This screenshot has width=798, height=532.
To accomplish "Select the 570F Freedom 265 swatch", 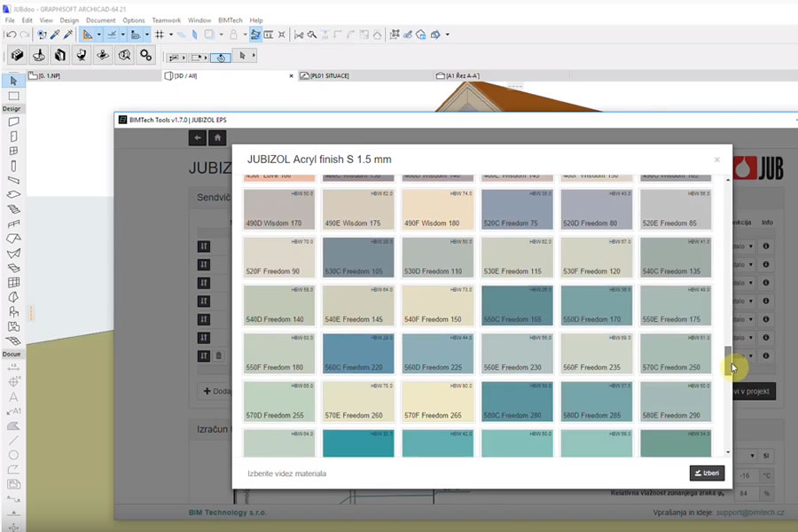I will (x=438, y=402).
